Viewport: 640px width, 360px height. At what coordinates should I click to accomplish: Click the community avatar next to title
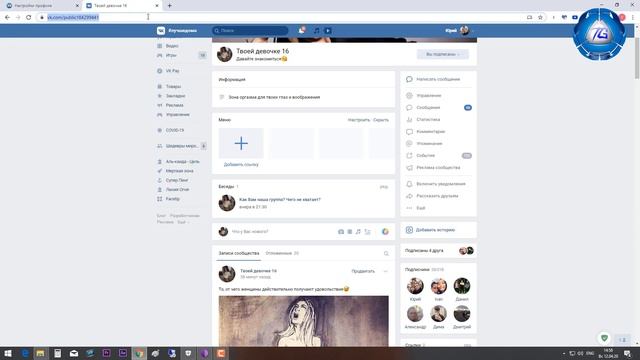click(x=224, y=54)
